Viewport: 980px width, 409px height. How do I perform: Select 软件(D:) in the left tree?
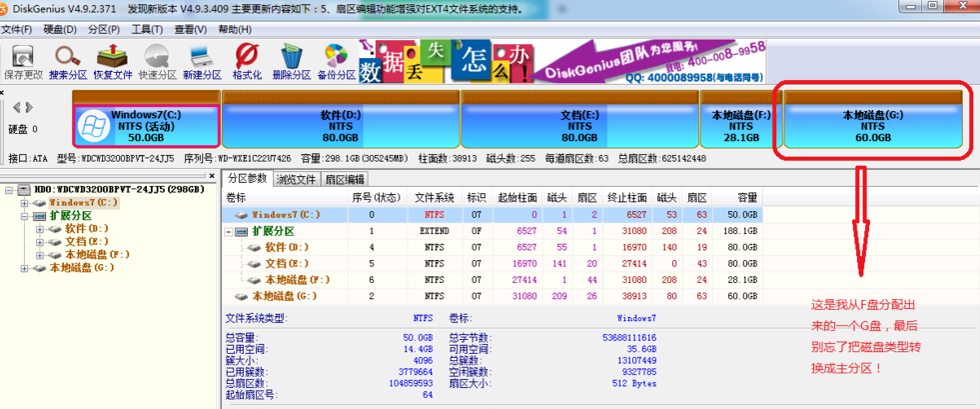pyautogui.click(x=87, y=229)
